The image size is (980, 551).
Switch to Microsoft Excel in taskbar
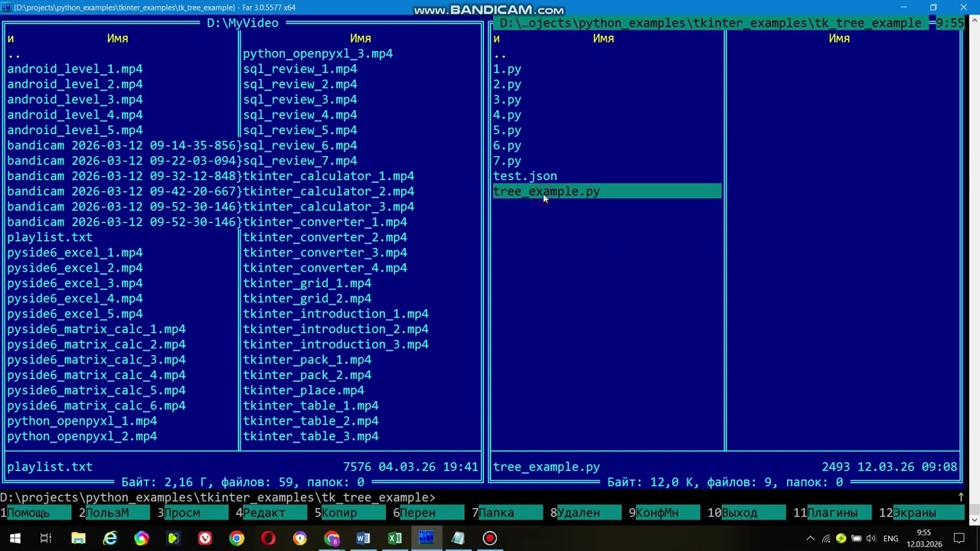pos(395,539)
